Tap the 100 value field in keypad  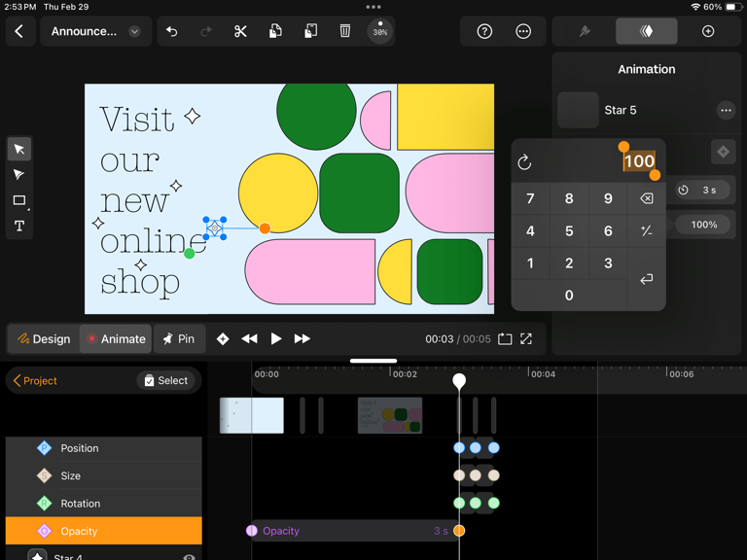[639, 161]
